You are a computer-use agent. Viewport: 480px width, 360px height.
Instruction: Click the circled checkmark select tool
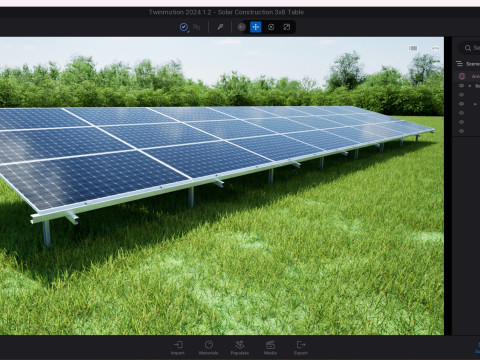[184, 27]
